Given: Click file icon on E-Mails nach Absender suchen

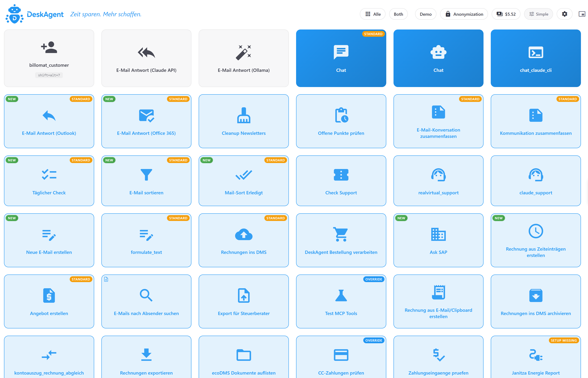Looking at the screenshot, I should 106,279.
